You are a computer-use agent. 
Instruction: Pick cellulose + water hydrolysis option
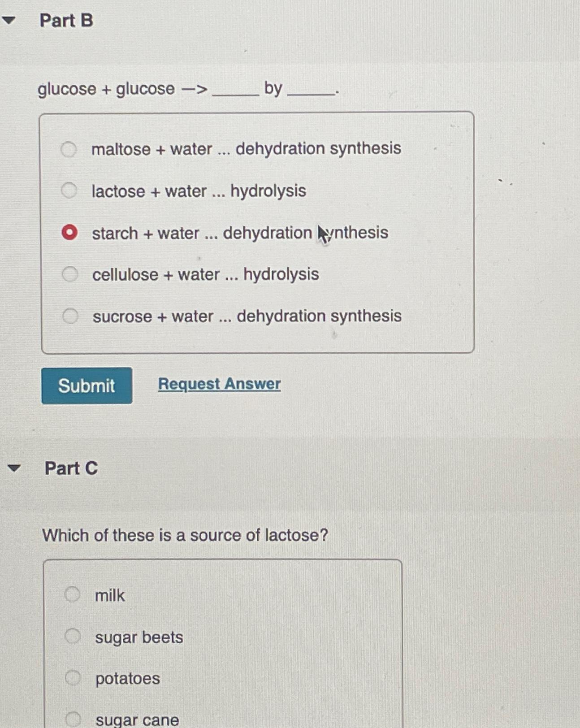click(x=70, y=274)
